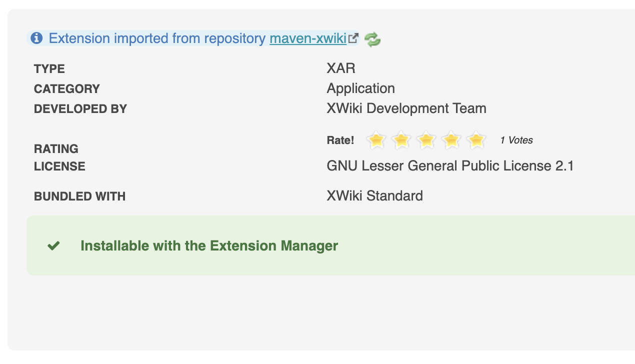Rate the extension three stars
Viewport: 635px width, 364px height.
coord(426,140)
